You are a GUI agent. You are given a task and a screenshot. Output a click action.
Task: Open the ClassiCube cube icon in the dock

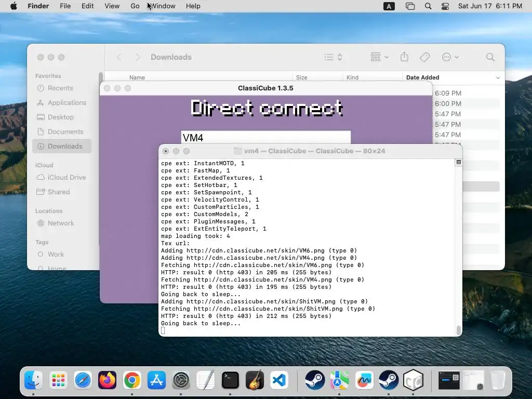413,380
